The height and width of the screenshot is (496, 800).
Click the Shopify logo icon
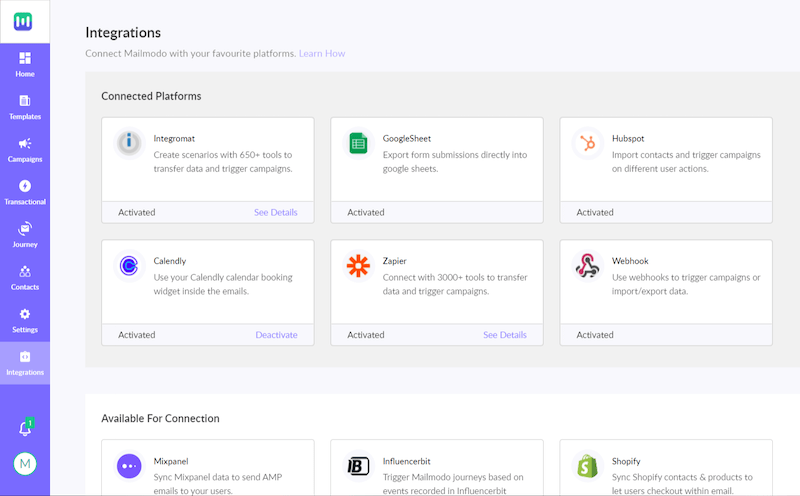[x=587, y=466]
